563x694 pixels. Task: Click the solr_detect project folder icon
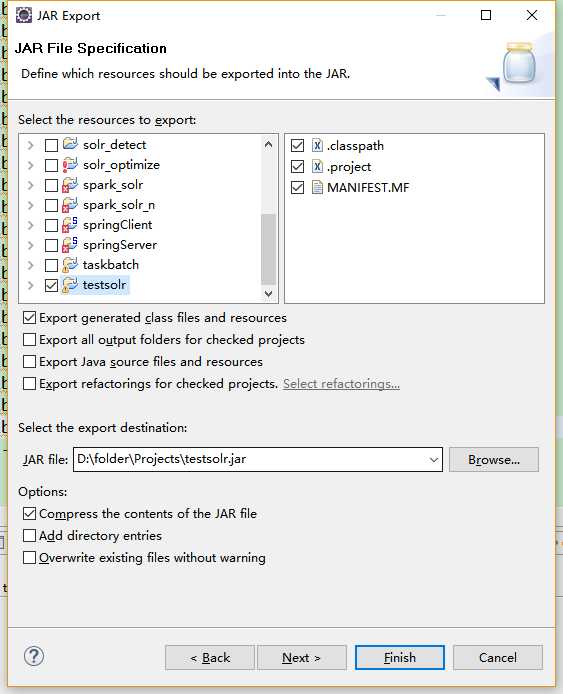point(70,144)
